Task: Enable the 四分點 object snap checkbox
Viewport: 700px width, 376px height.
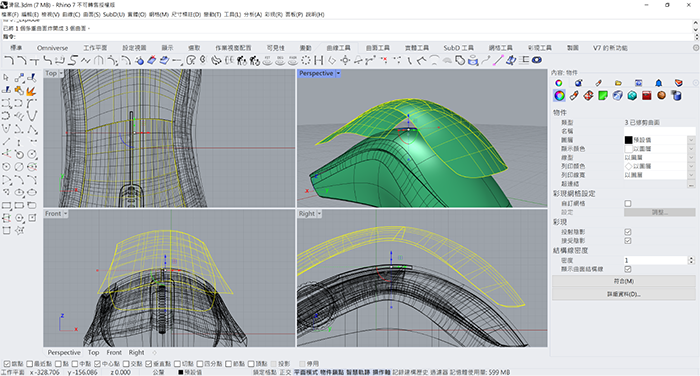Action: tap(200, 364)
